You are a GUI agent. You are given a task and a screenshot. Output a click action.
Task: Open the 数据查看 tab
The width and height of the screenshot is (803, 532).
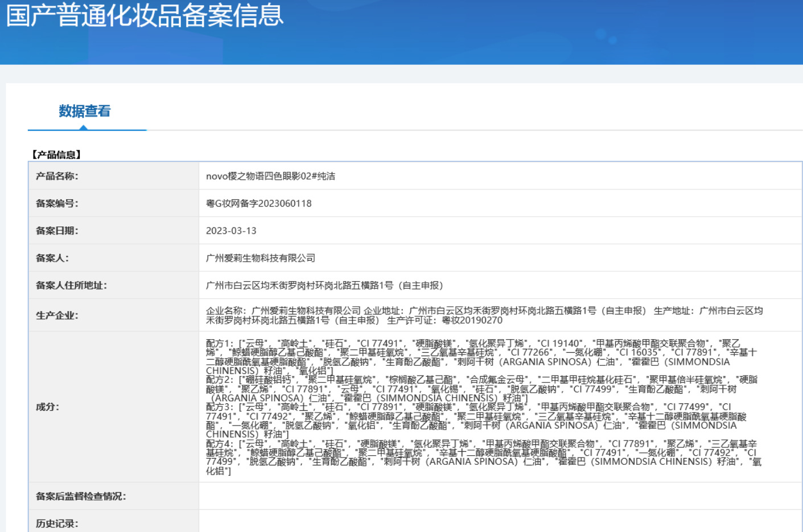click(85, 111)
